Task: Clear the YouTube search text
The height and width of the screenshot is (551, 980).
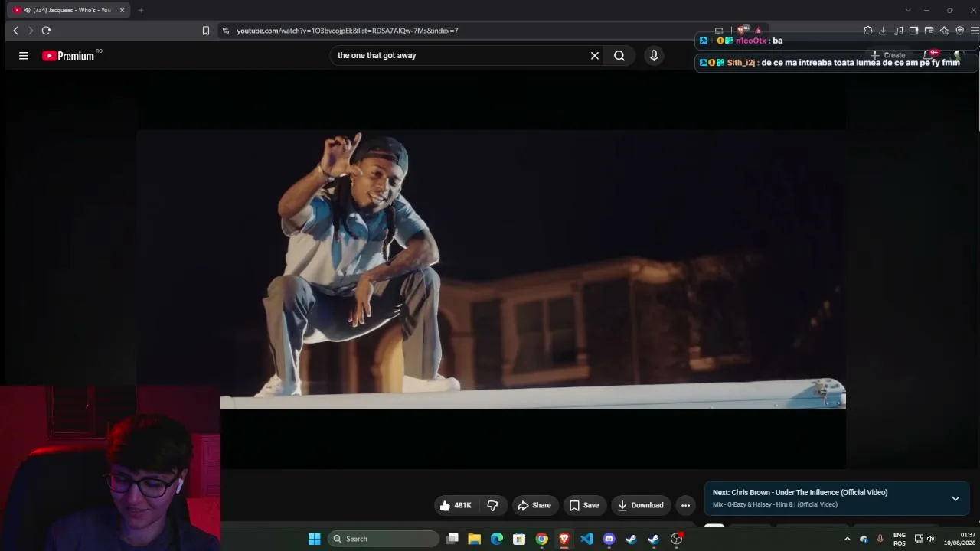Action: 594,55
